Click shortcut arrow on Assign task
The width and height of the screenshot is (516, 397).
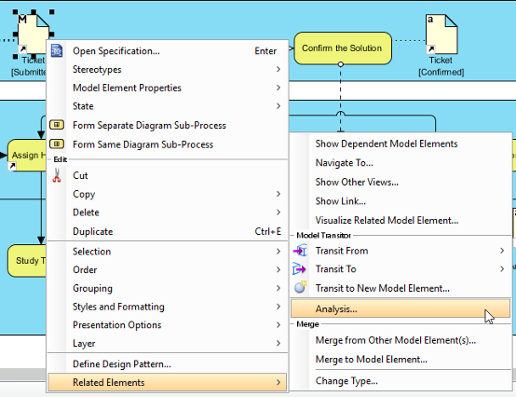coord(12,166)
